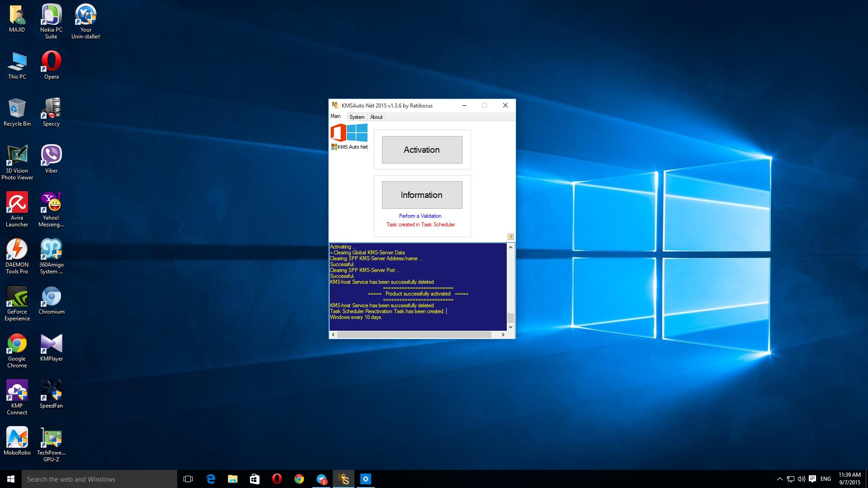Click 'Task Scheduler Reactivation Task has been created' line
The height and width of the screenshot is (488, 868).
[387, 311]
